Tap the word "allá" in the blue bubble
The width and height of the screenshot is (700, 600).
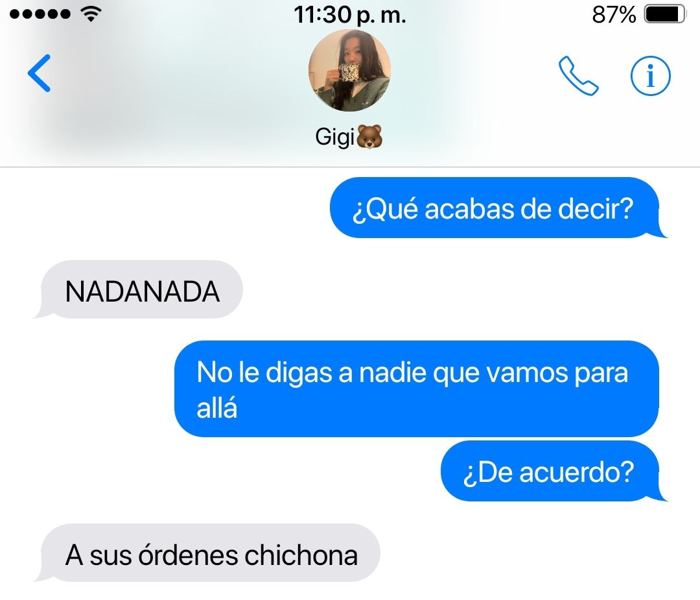pos(217,408)
